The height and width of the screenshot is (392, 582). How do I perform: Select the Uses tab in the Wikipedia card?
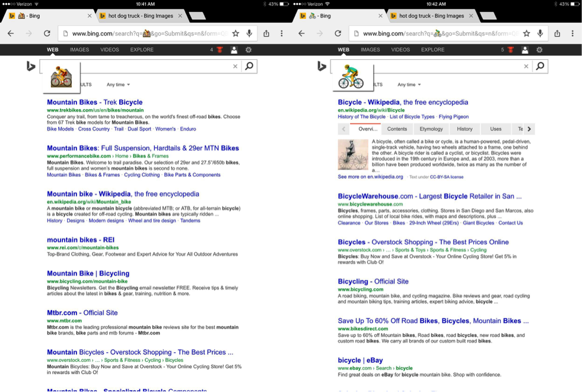pos(495,129)
